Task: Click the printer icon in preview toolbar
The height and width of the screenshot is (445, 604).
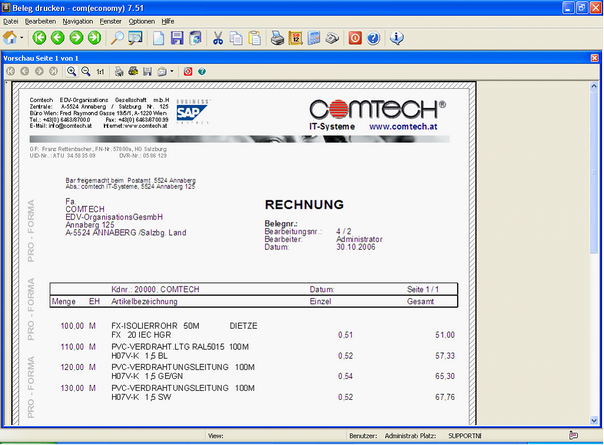Action: (x=119, y=71)
